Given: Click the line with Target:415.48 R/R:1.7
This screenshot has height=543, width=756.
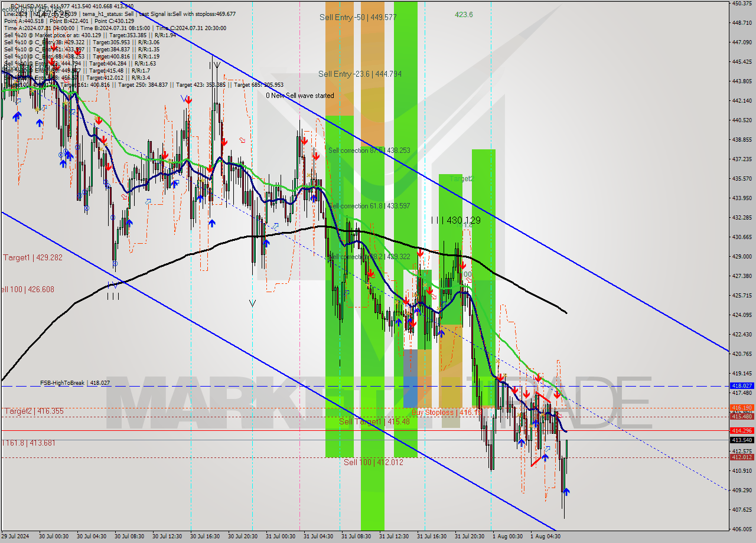Looking at the screenshot, I should point(77,70).
